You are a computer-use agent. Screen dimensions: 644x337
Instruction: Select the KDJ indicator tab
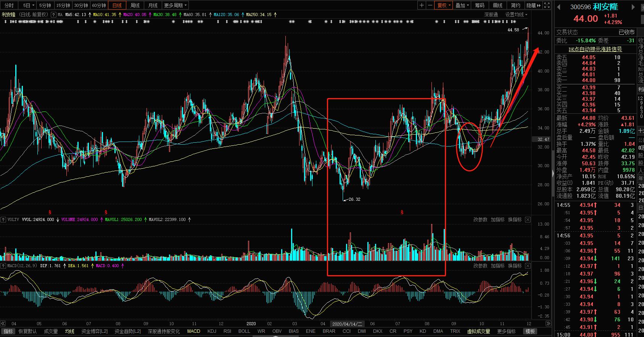click(212, 331)
